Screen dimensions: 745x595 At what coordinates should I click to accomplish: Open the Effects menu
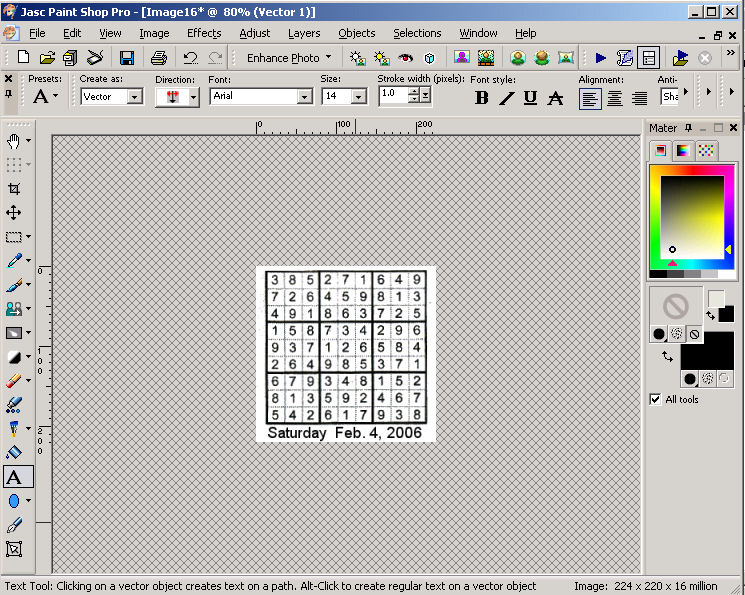(x=204, y=33)
